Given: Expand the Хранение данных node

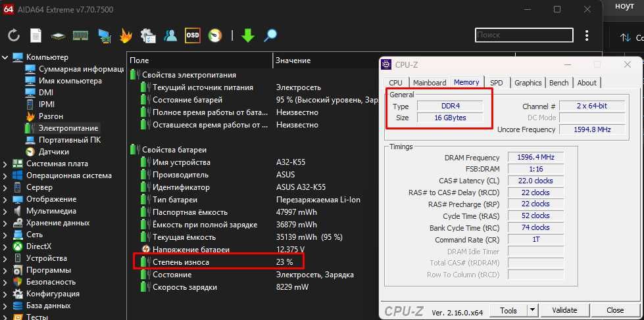Looking at the screenshot, I should (x=5, y=223).
